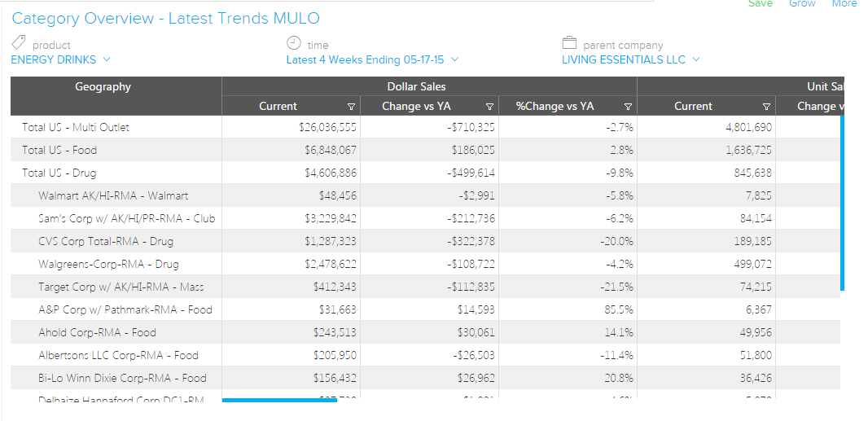868x421 pixels.
Task: Click the product tag icon
Action: coord(18,44)
